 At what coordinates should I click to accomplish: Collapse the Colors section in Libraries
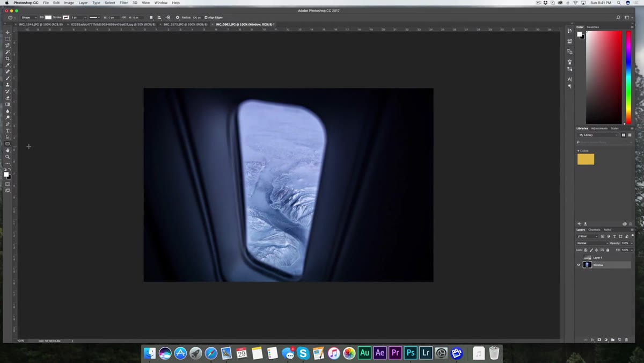[x=579, y=151]
